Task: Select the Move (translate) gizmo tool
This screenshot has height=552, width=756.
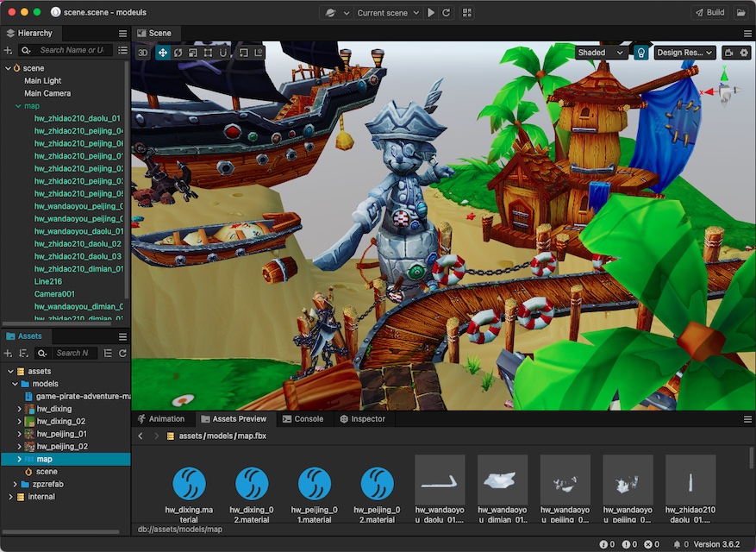Action: click(x=162, y=53)
